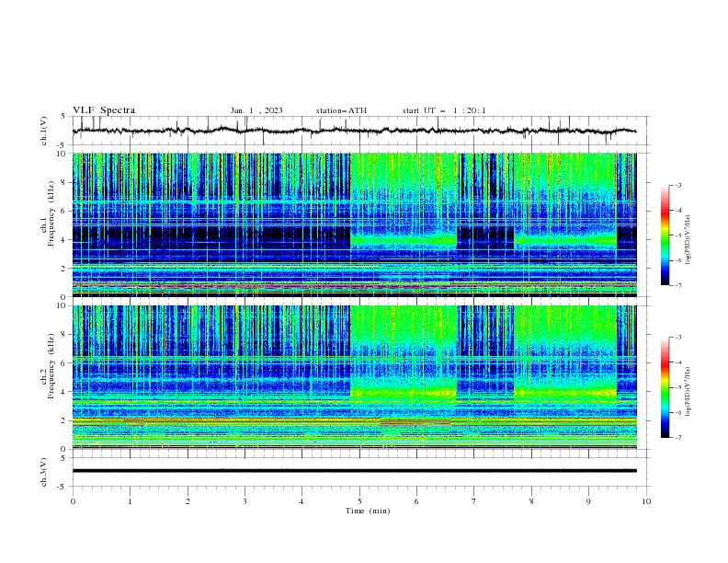728x563 pixels.
Task: Click the "Time (min)" axis title
Action: (x=368, y=511)
